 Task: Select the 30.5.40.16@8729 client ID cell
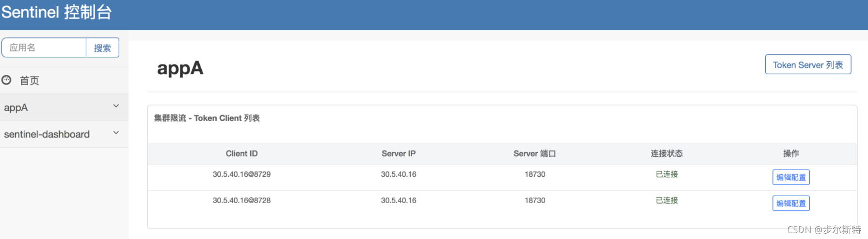click(241, 174)
